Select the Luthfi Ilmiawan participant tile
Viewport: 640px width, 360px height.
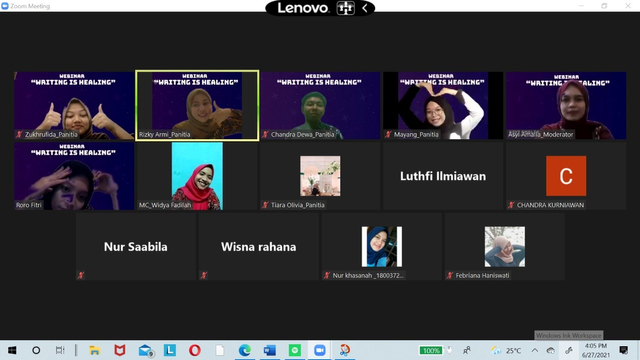pos(443,176)
